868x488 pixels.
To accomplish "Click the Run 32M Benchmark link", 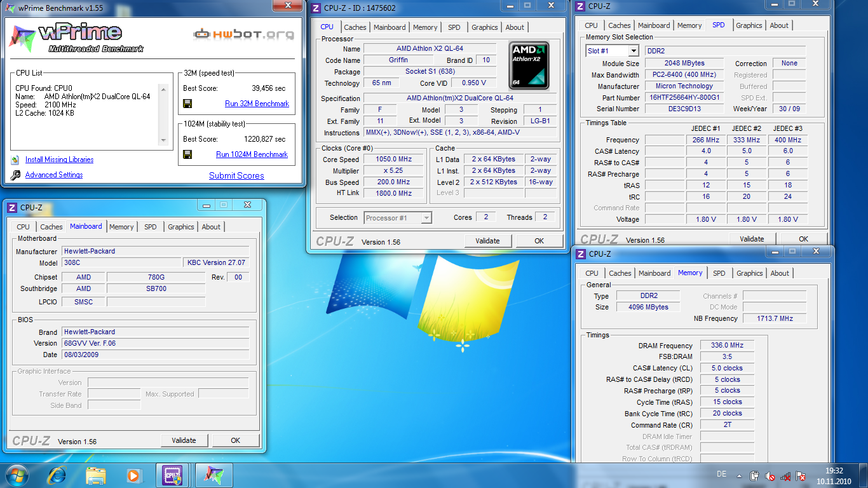I will (257, 104).
